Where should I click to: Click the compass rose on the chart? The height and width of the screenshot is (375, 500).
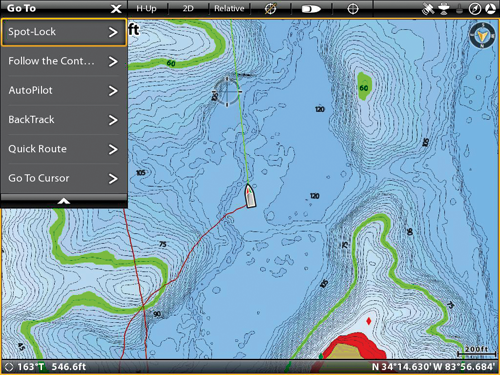[482, 35]
